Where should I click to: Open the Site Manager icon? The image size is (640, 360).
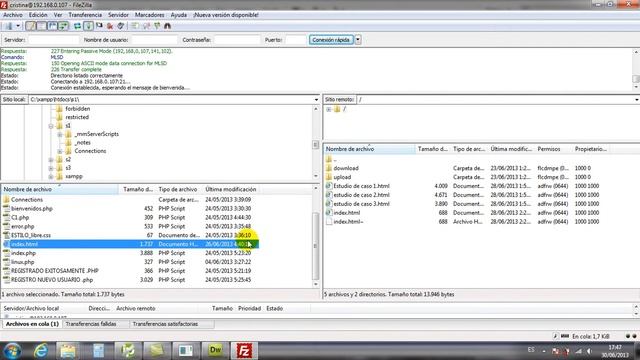pyautogui.click(x=9, y=26)
